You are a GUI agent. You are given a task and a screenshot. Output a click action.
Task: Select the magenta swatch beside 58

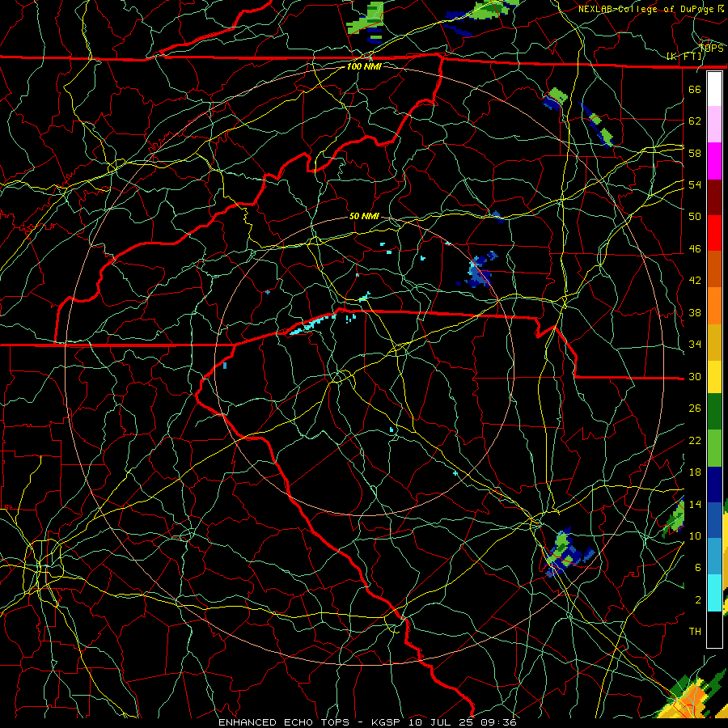click(714, 161)
